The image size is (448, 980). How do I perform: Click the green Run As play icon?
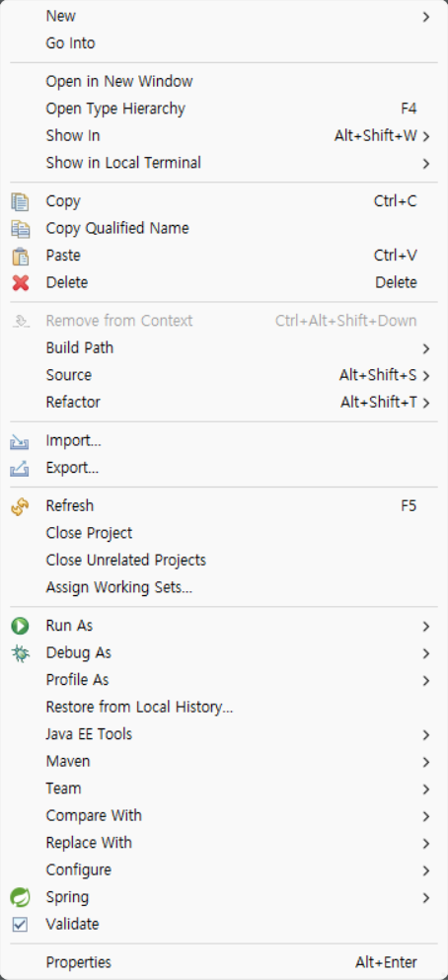point(20,627)
